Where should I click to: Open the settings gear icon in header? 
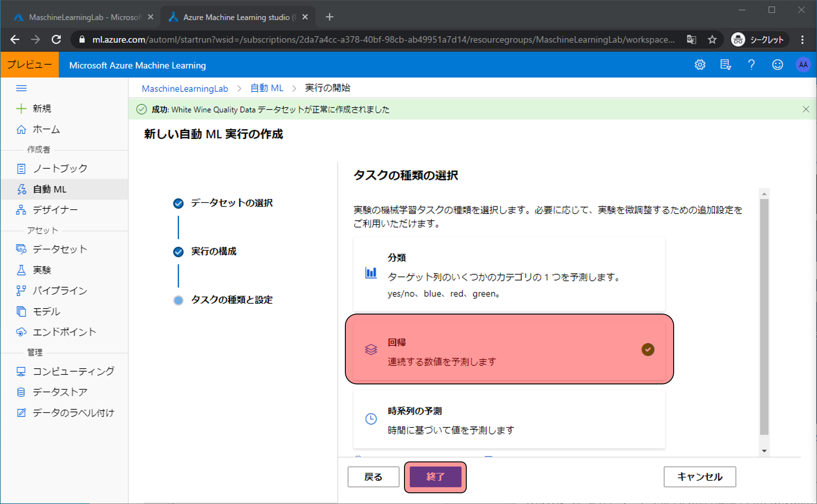pos(700,65)
